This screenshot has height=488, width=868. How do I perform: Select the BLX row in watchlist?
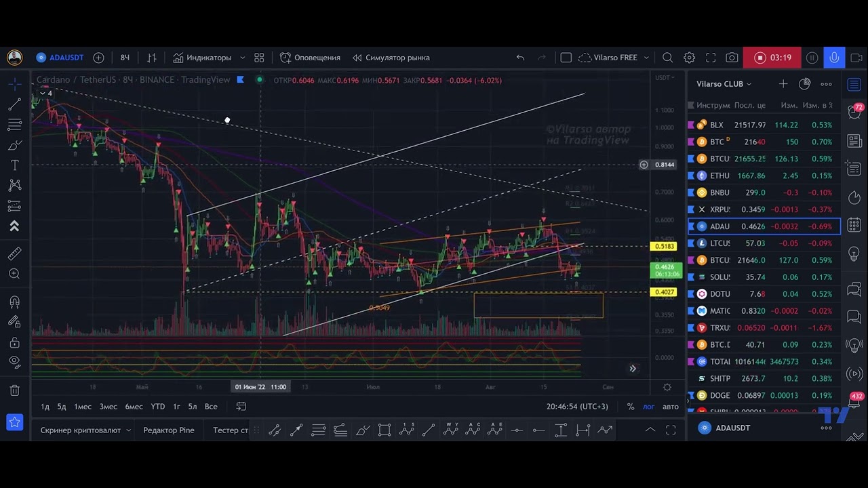(x=764, y=125)
